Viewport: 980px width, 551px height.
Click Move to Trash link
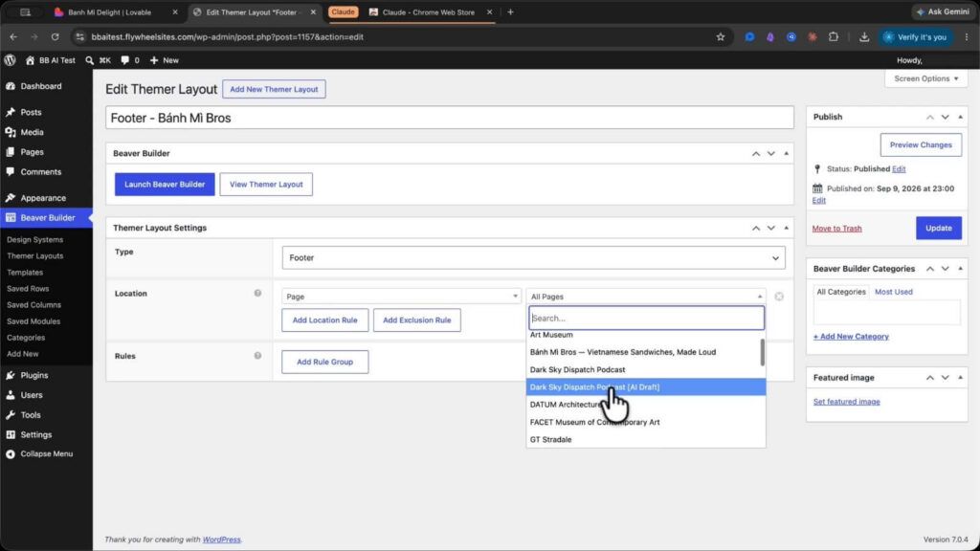(836, 228)
